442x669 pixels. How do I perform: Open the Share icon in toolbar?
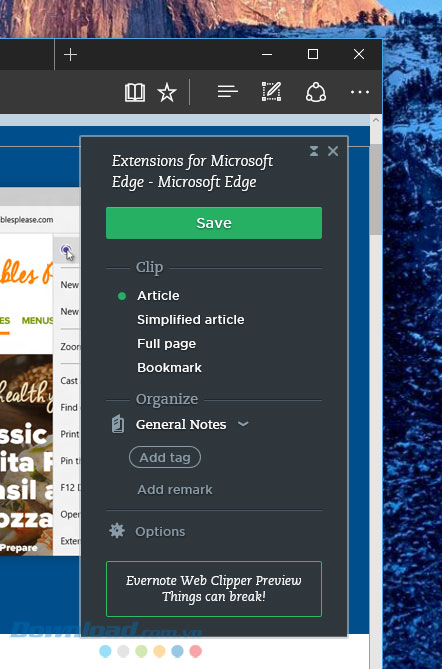click(316, 92)
